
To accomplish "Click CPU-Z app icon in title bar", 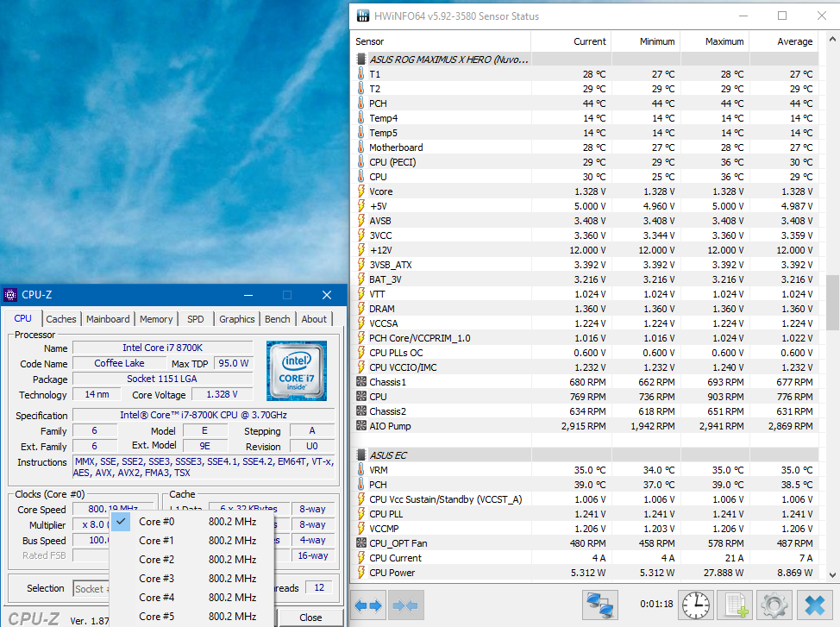I will [10, 295].
